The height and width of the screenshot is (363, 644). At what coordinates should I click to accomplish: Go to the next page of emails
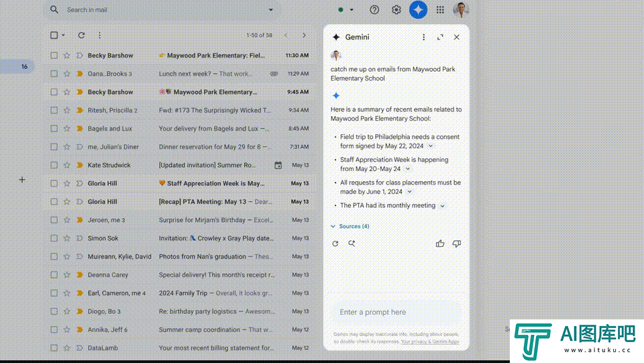tap(304, 36)
